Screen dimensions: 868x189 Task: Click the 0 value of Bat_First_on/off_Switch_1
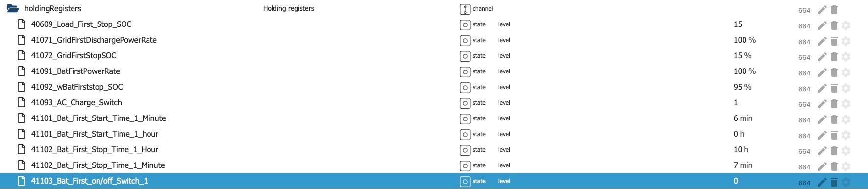click(x=736, y=181)
